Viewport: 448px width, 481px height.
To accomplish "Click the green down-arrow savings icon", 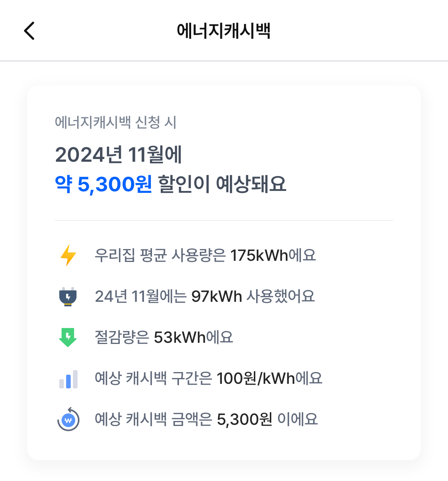I will 68,337.
